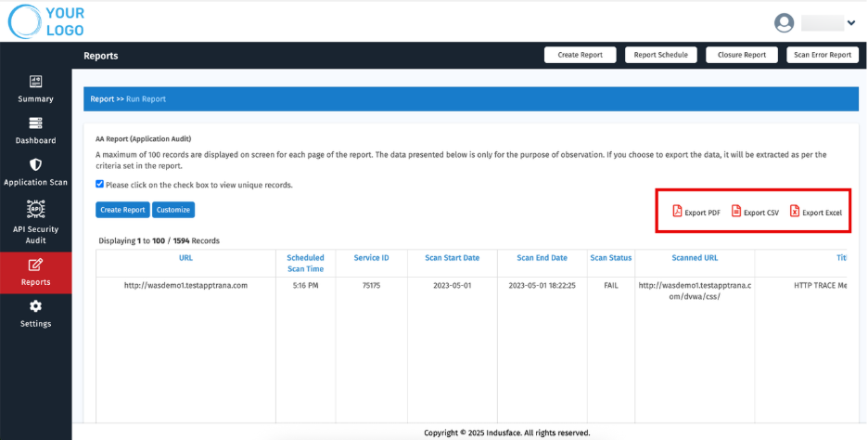Sort by Service ID column header
868x440 pixels.
[371, 258]
